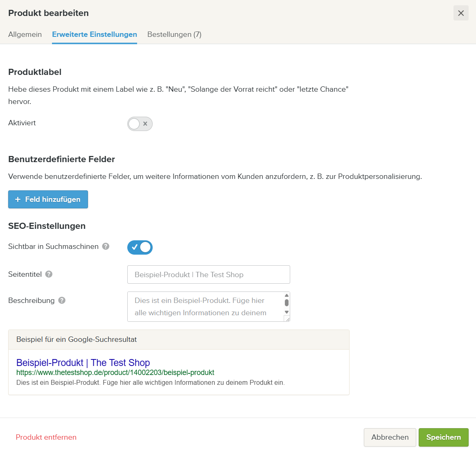Click help icon beside Seitentitel
This screenshot has width=476, height=454.
tap(49, 274)
